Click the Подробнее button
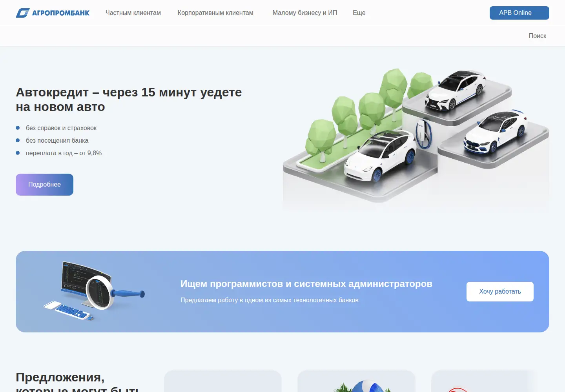565x392 pixels. (44, 185)
